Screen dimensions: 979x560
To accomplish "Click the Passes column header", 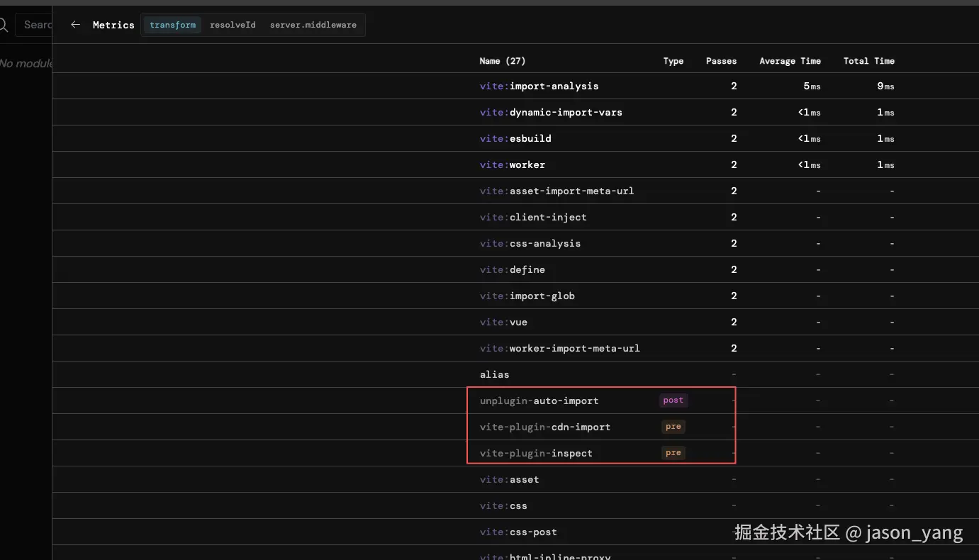I will [722, 61].
